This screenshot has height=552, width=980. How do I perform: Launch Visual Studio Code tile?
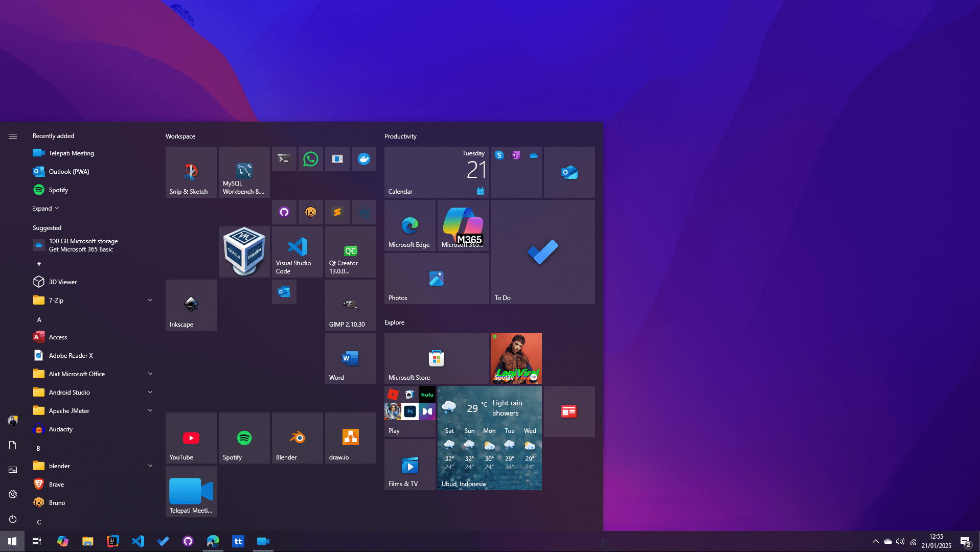297,252
